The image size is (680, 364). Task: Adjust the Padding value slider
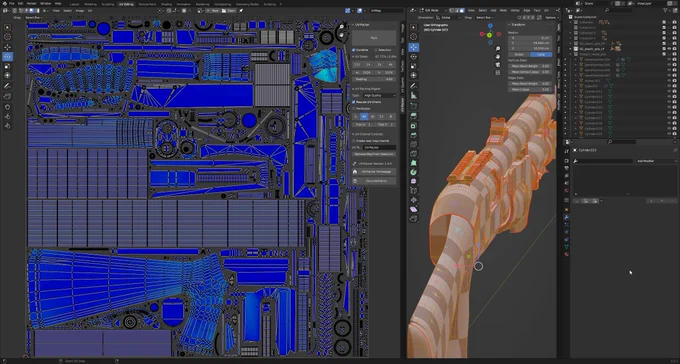point(374,79)
